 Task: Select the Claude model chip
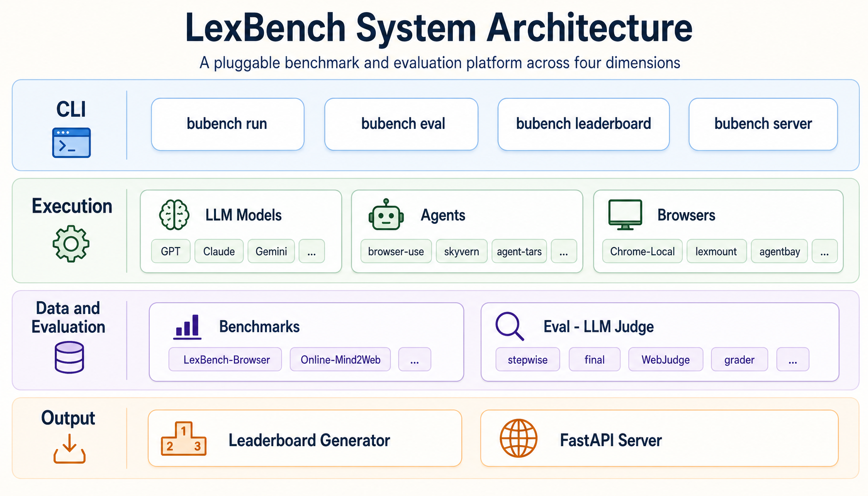pyautogui.click(x=219, y=251)
